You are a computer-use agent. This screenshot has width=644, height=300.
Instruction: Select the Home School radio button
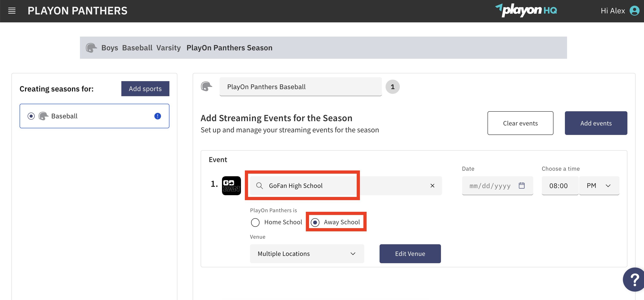pos(255,222)
